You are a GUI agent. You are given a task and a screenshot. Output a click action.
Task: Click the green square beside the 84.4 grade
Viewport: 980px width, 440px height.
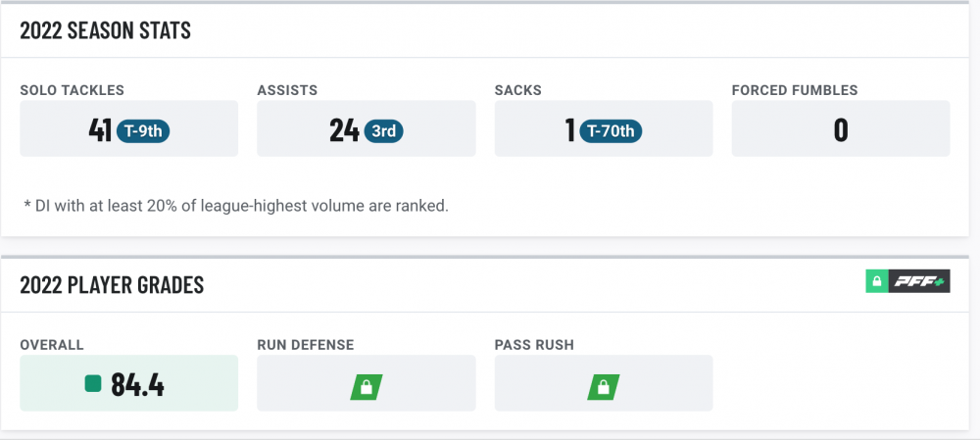point(93,384)
